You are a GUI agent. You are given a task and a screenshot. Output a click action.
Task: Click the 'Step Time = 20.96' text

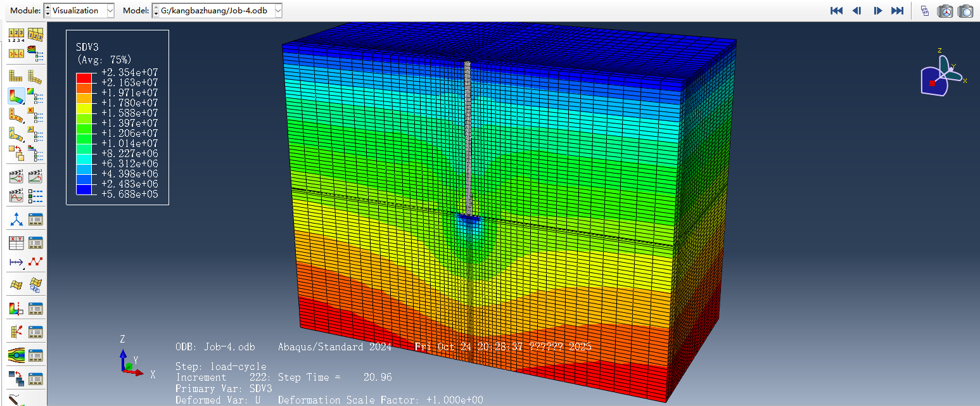[x=335, y=377]
